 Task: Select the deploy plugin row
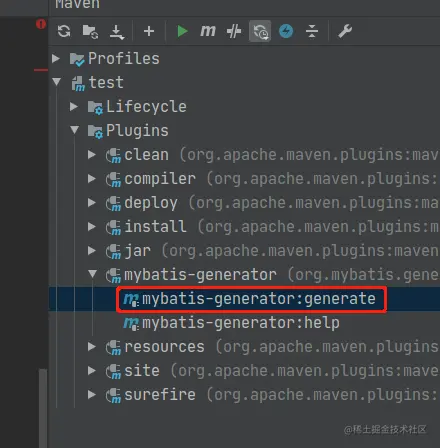point(244,203)
